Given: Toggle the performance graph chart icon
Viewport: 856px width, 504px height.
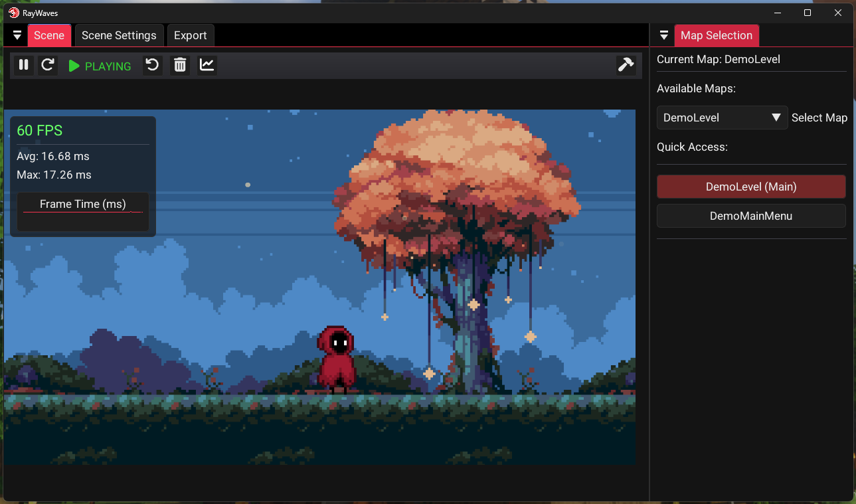Looking at the screenshot, I should pyautogui.click(x=207, y=65).
